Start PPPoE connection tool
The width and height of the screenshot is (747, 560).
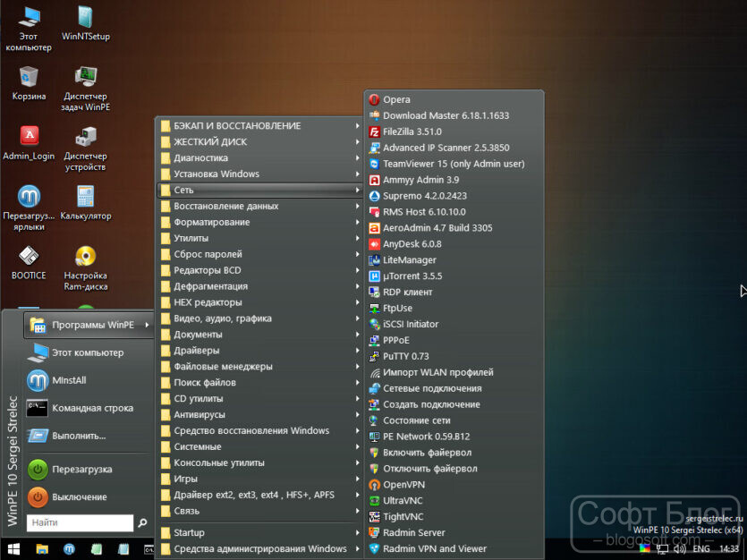click(454, 341)
